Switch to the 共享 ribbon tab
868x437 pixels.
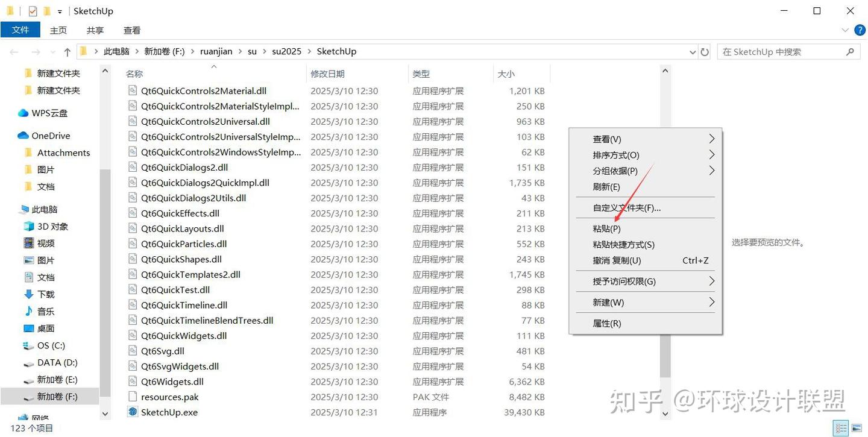(x=94, y=30)
